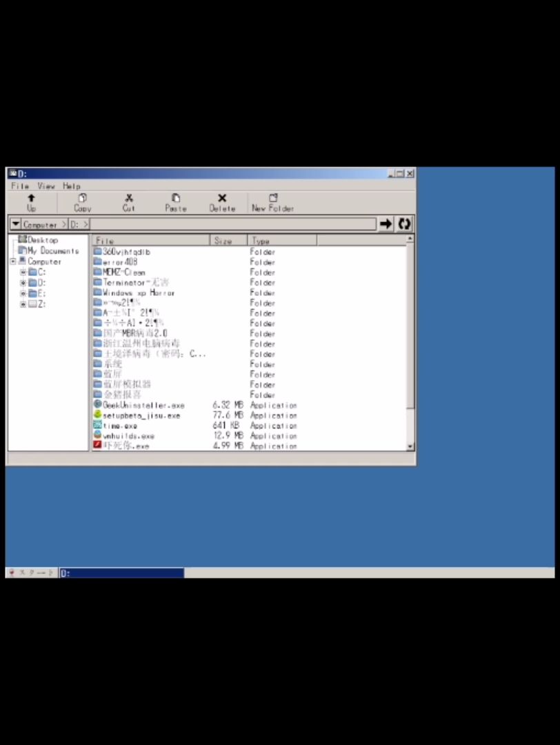Click the 国产MBR病毒2.0 folder icon
The image size is (560, 745).
[97, 333]
